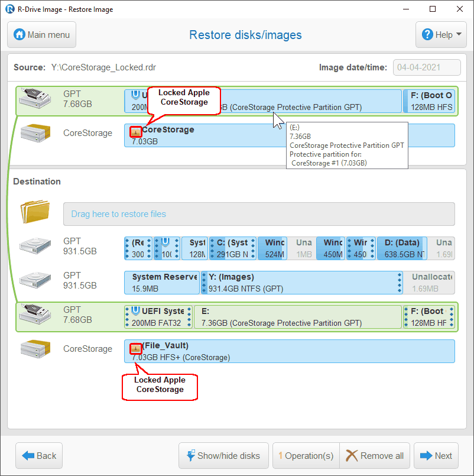The image size is (474, 476).
Task: Proceed with the Next button
Action: tap(436, 456)
